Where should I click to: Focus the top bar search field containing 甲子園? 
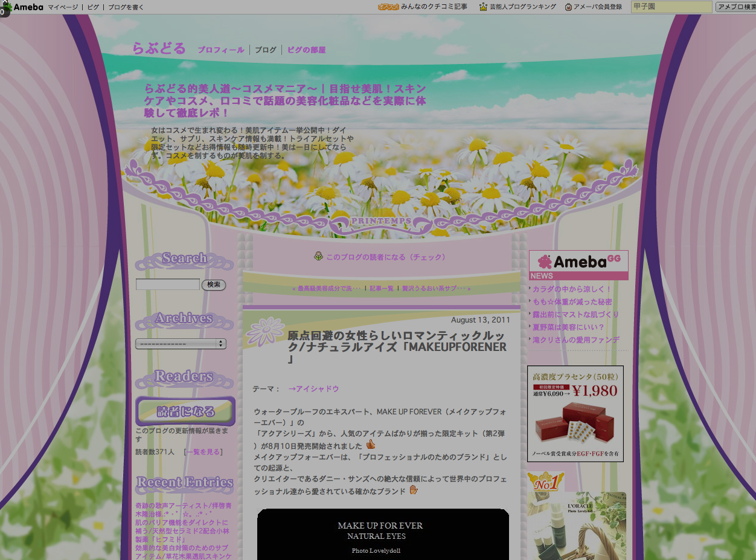671,7
